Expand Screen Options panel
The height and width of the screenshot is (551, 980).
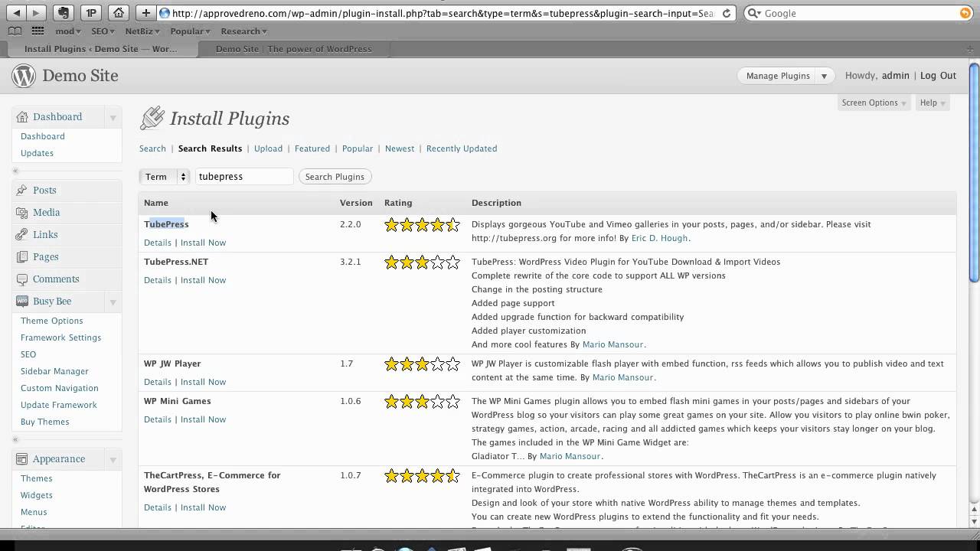874,103
